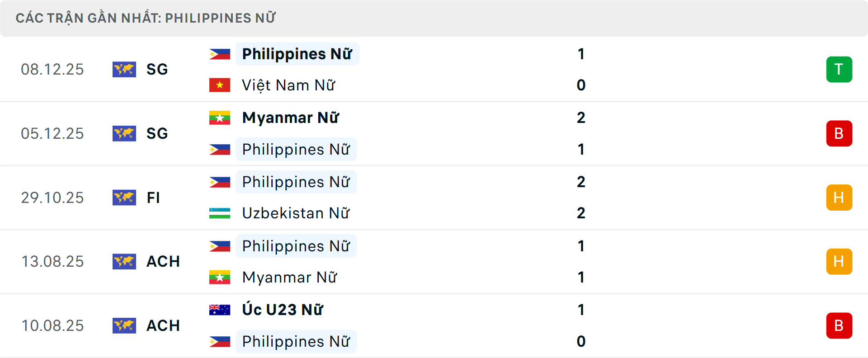Viewport: 868px width, 358px height.
Task: Toggle the yellow H badge for the Uzbekistan draw
Action: pos(840,198)
